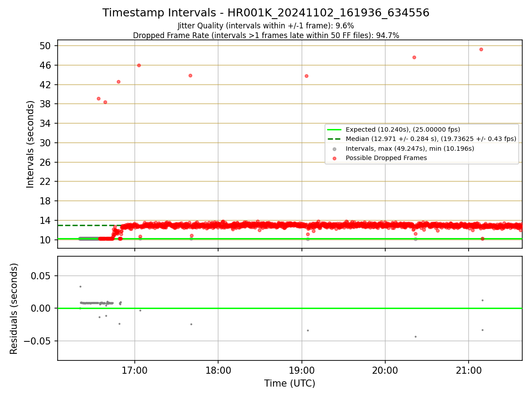Click the 19:00 x-axis tick label
532x399 pixels.
302,371
